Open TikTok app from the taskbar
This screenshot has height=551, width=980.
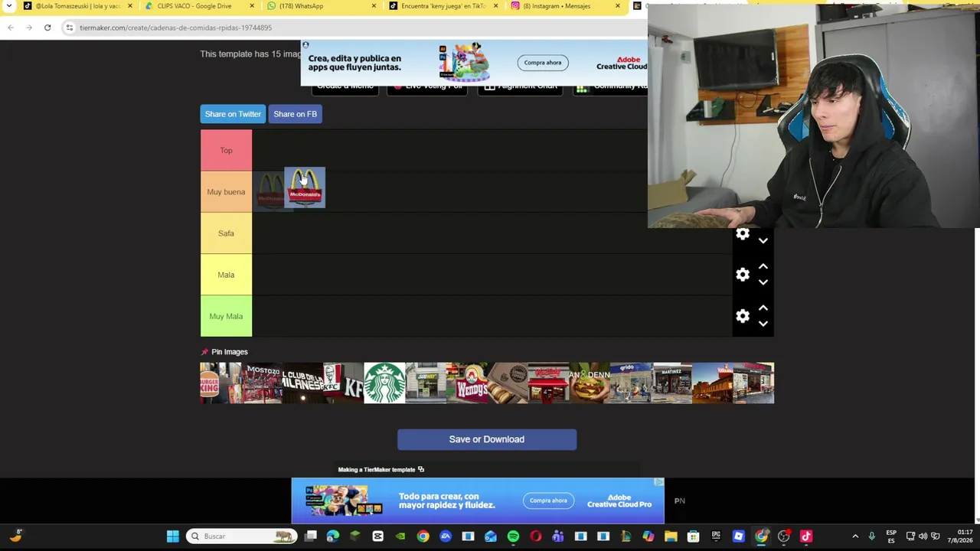[806, 536]
